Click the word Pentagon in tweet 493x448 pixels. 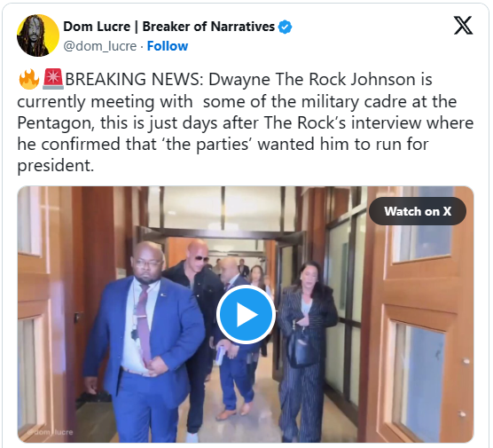[x=55, y=123]
